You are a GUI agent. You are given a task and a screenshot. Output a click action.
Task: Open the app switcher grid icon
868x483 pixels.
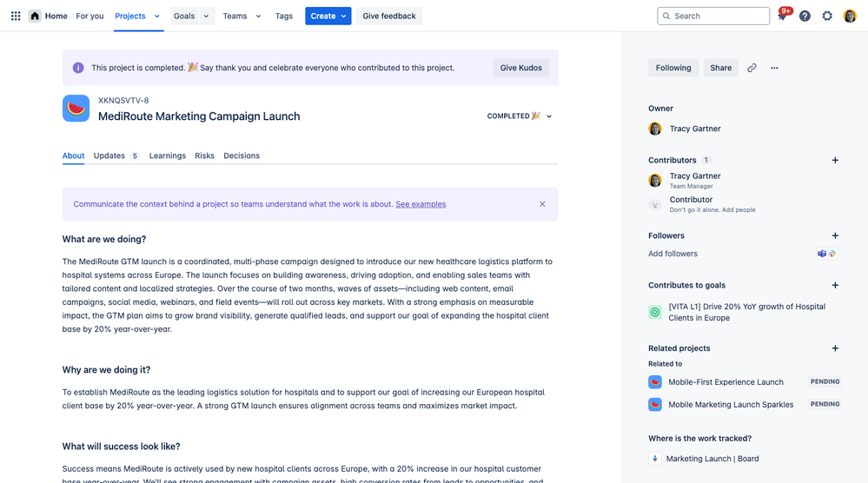(x=16, y=16)
